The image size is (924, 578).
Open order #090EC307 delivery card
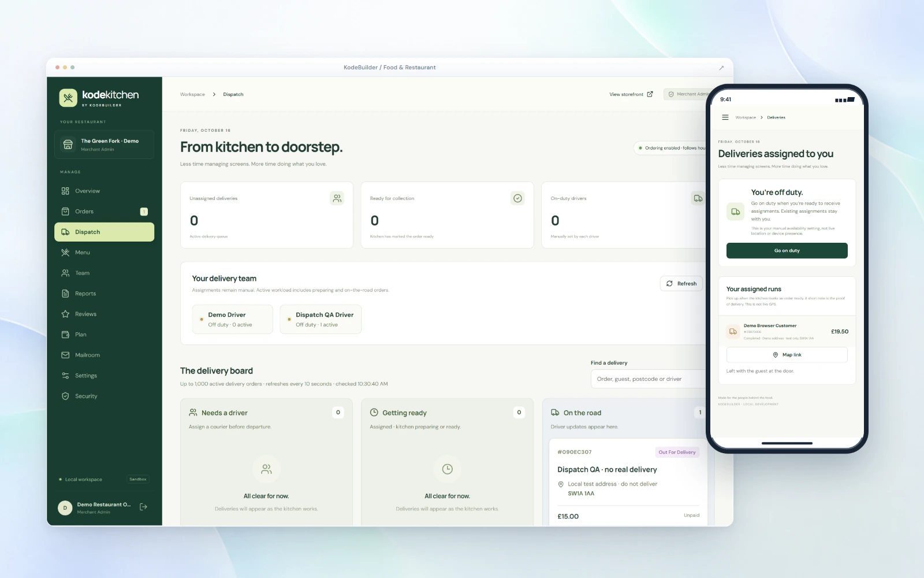click(x=628, y=482)
